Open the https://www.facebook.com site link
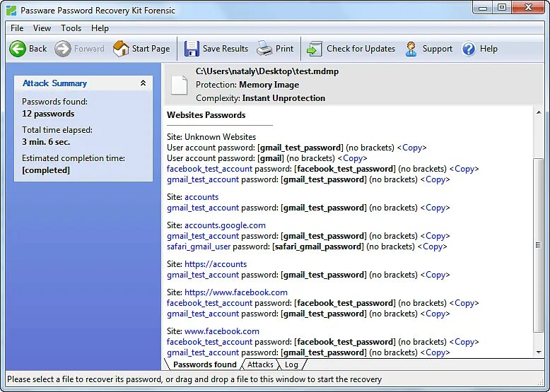 pyautogui.click(x=235, y=292)
